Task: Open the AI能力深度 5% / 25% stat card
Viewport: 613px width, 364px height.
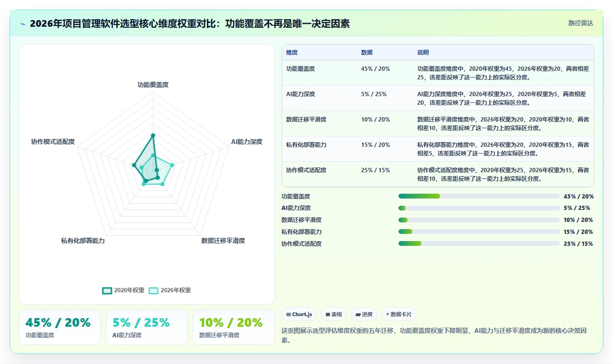Action: 147,327
